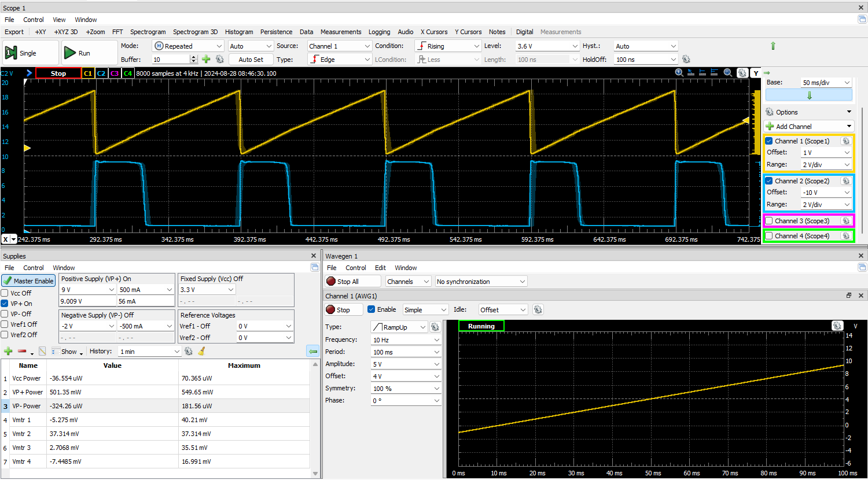This screenshot has height=480, width=868.
Task: Toggle the Wavegen Enable checkbox
Action: click(x=372, y=309)
